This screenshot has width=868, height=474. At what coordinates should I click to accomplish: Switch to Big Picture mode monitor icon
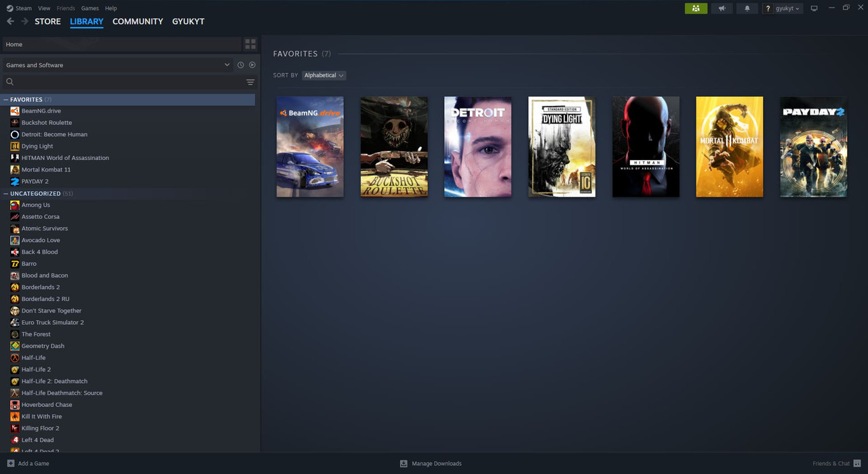pos(814,8)
